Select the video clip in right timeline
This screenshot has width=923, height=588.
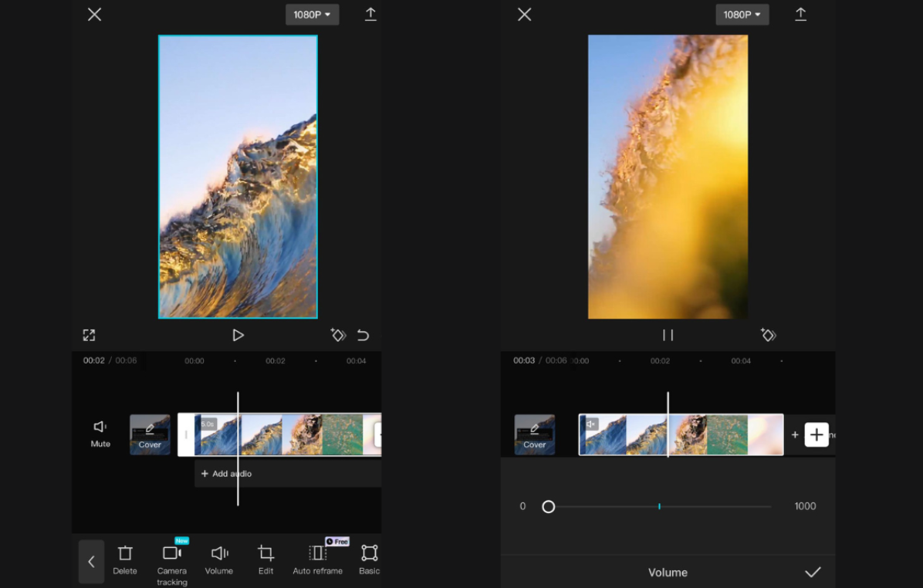tap(681, 435)
